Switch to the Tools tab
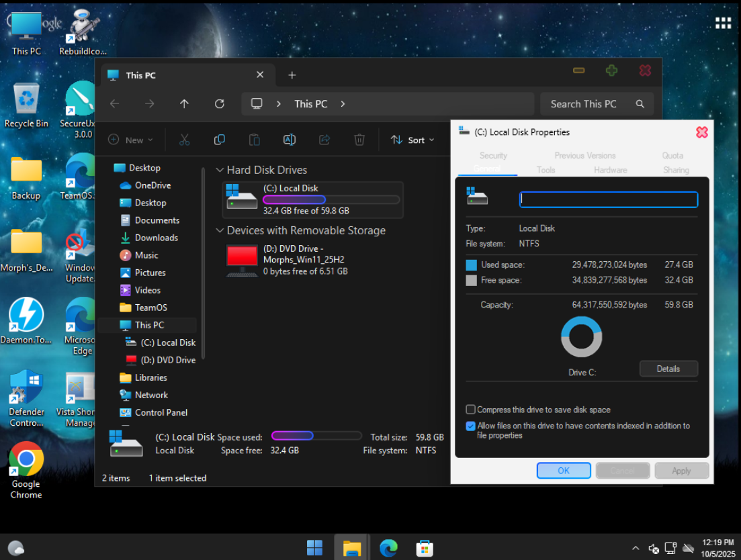 pyautogui.click(x=546, y=170)
